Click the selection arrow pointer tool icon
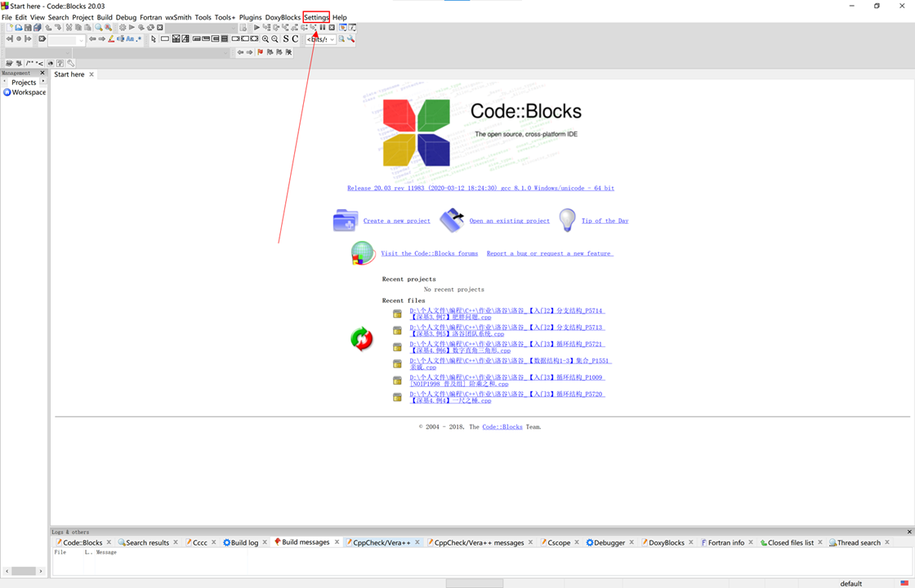915x588 pixels. [x=154, y=39]
